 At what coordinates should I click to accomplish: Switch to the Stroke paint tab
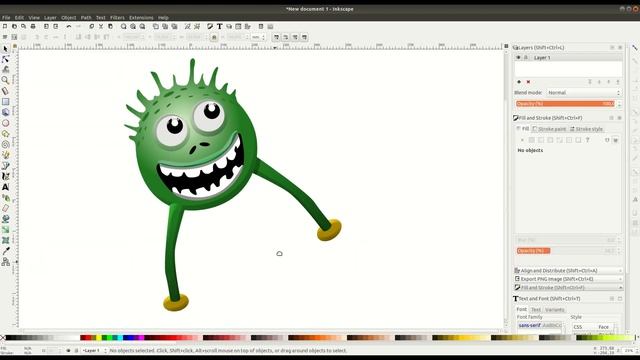[549, 129]
